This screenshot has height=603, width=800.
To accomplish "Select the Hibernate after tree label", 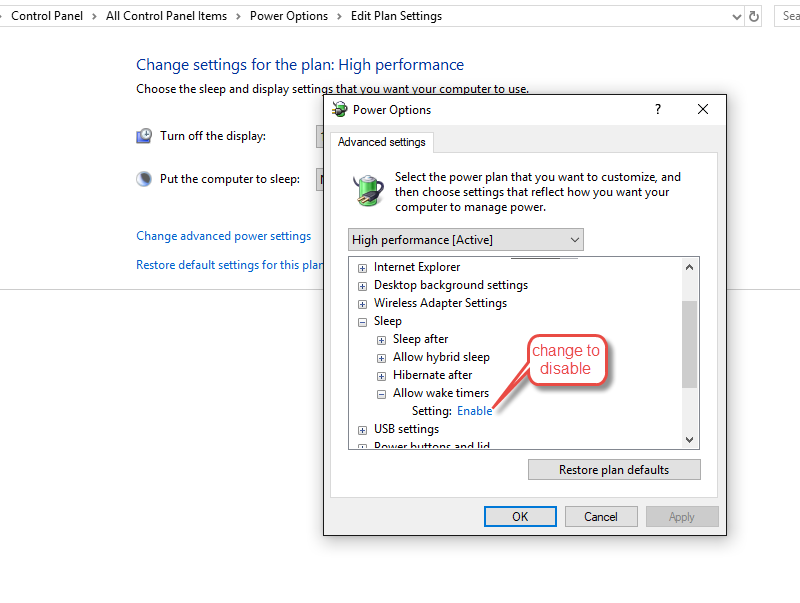I will [433, 375].
